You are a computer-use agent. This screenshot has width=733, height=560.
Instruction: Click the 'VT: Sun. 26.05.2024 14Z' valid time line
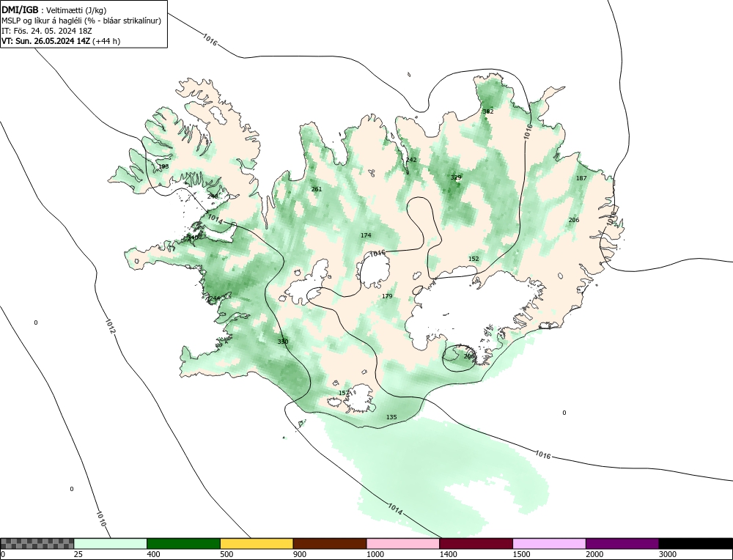61,41
